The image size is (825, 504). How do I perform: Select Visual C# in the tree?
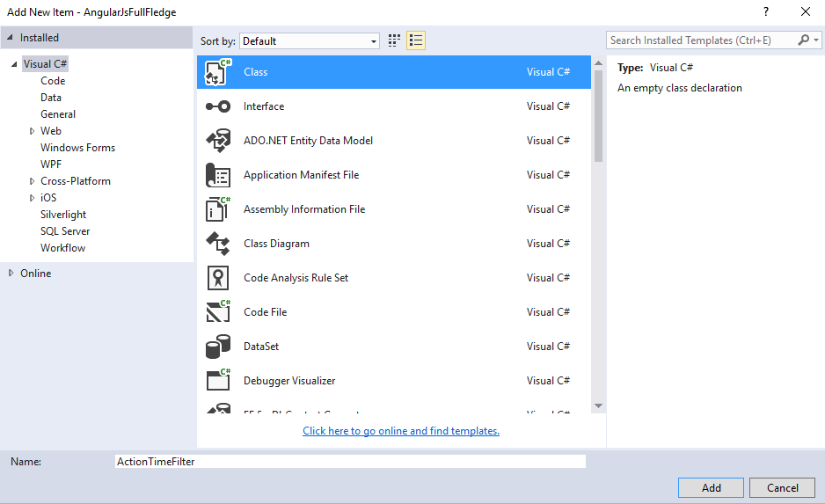[x=45, y=64]
